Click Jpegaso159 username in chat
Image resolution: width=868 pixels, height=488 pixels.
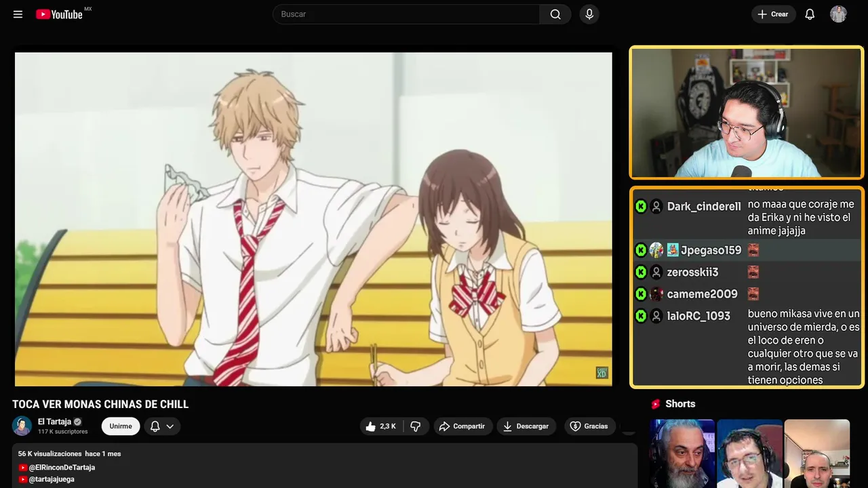(711, 250)
